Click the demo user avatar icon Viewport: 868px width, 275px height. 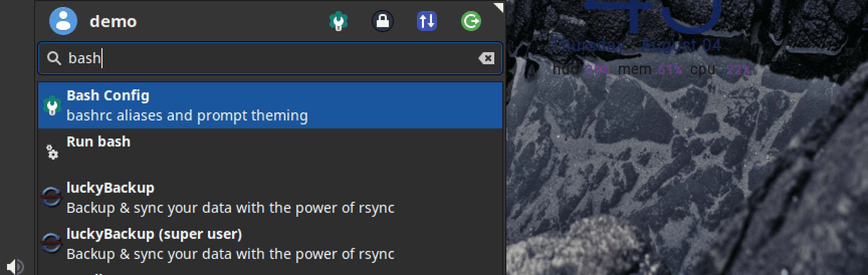(63, 21)
